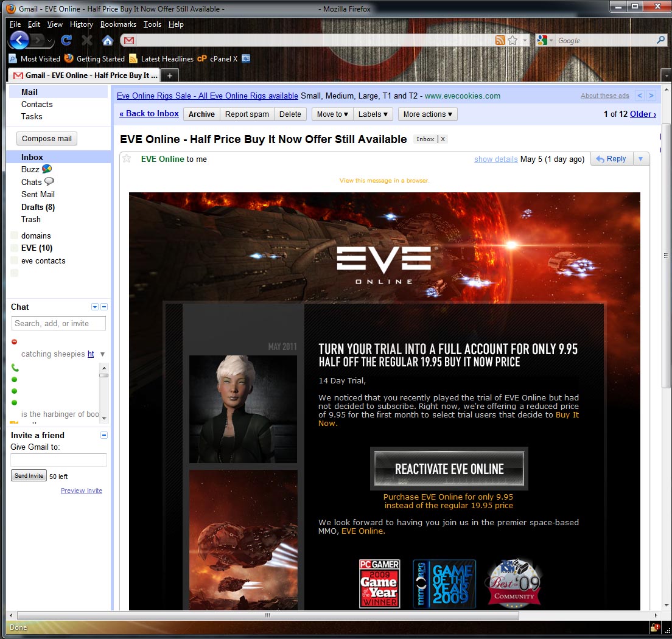672x639 pixels.
Task: Click the show details link
Action: pos(495,159)
